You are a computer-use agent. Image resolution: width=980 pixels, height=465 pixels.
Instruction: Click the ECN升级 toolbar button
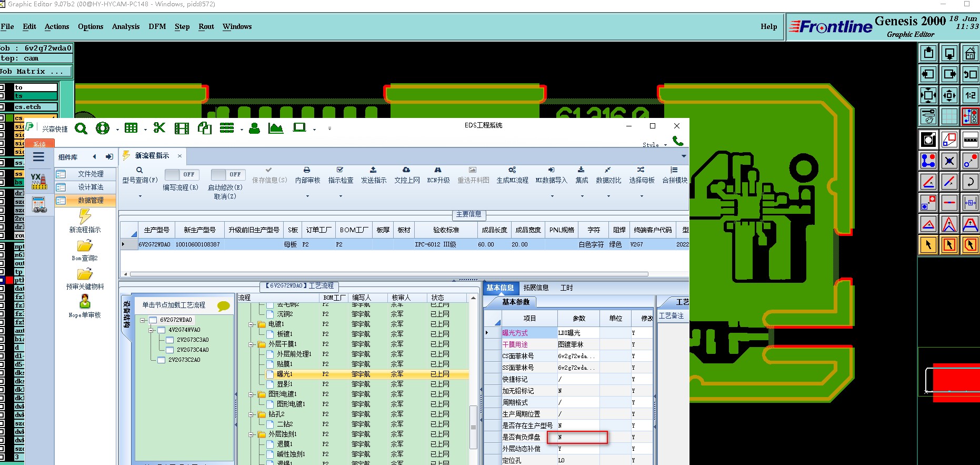(x=438, y=175)
